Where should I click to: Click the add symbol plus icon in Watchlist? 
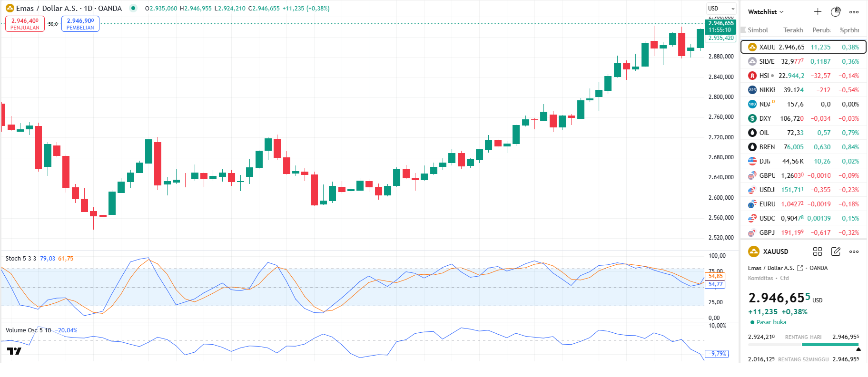point(818,12)
